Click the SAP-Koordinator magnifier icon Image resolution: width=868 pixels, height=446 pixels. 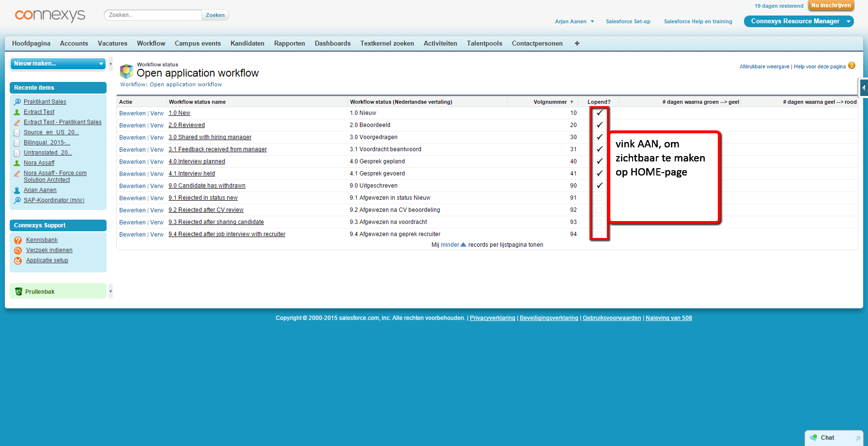[x=17, y=200]
